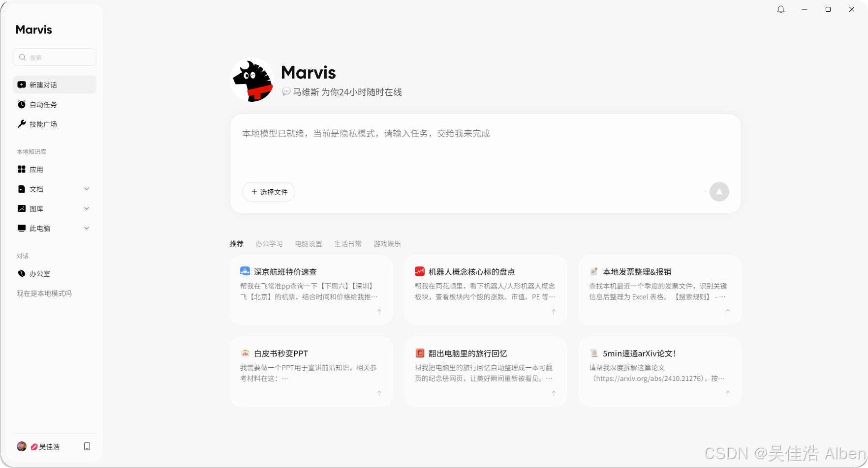This screenshot has width=868, height=468.
Task: Click the user avatar photo at bottom
Action: (22, 446)
